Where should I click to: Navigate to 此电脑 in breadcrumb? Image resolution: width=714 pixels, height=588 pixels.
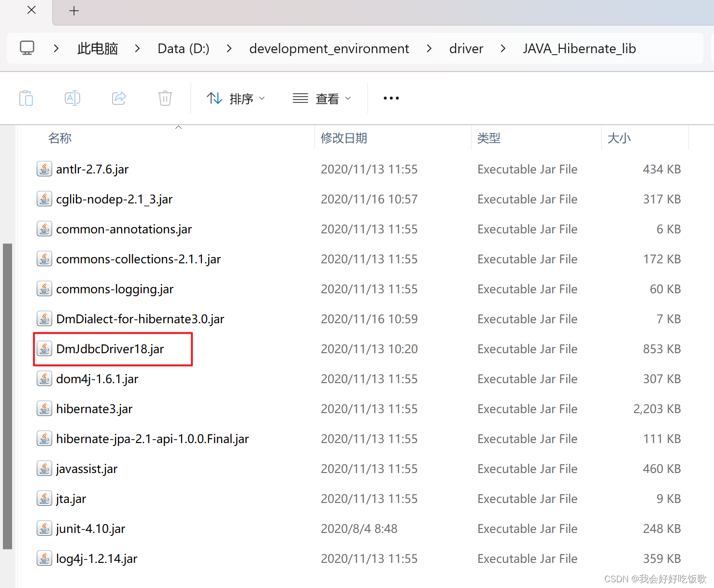click(98, 48)
